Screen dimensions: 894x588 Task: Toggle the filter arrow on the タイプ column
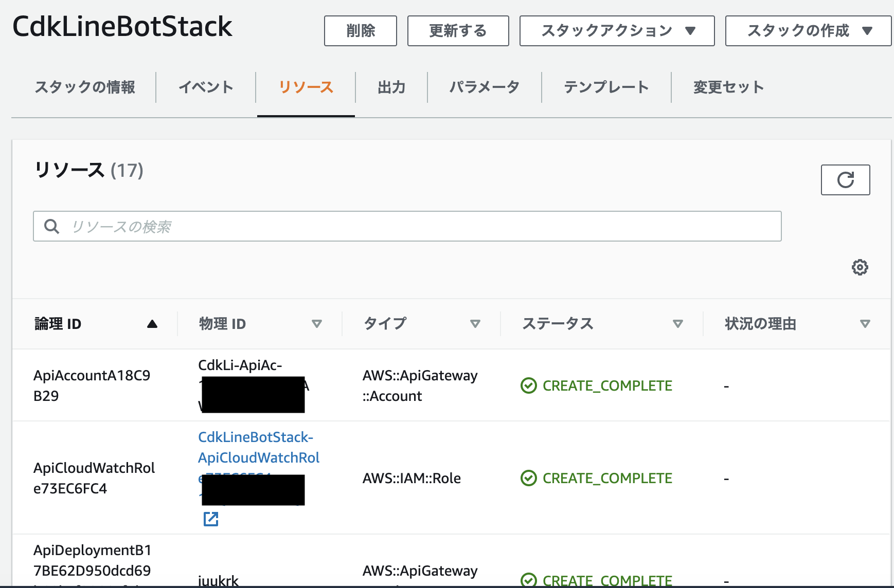point(476,324)
